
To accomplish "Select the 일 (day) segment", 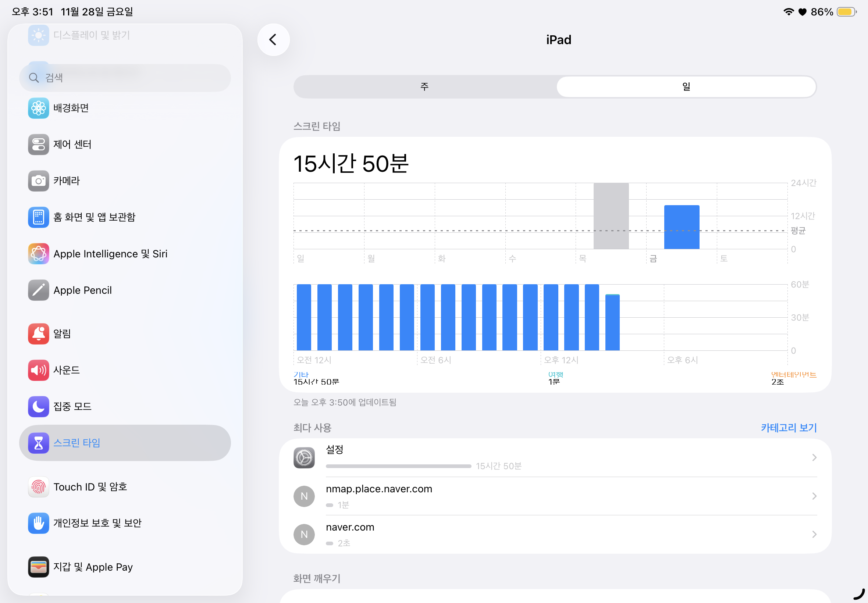I will tap(686, 86).
